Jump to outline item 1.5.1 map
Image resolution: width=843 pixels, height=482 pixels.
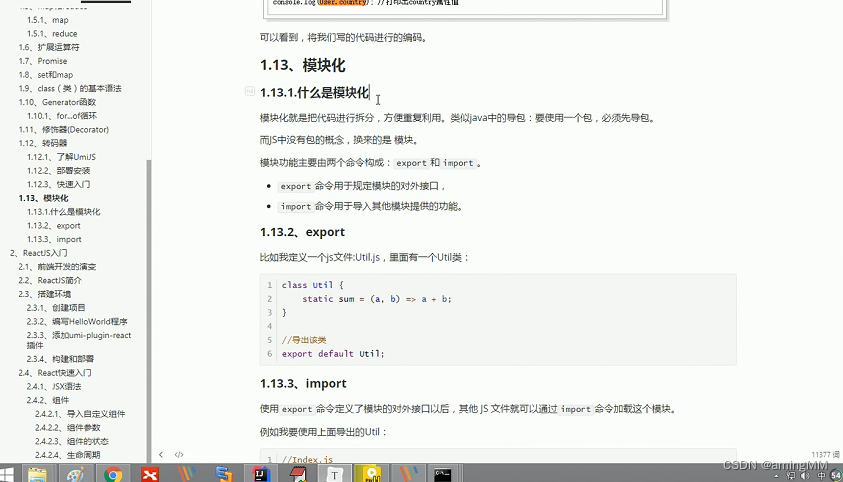click(48, 20)
